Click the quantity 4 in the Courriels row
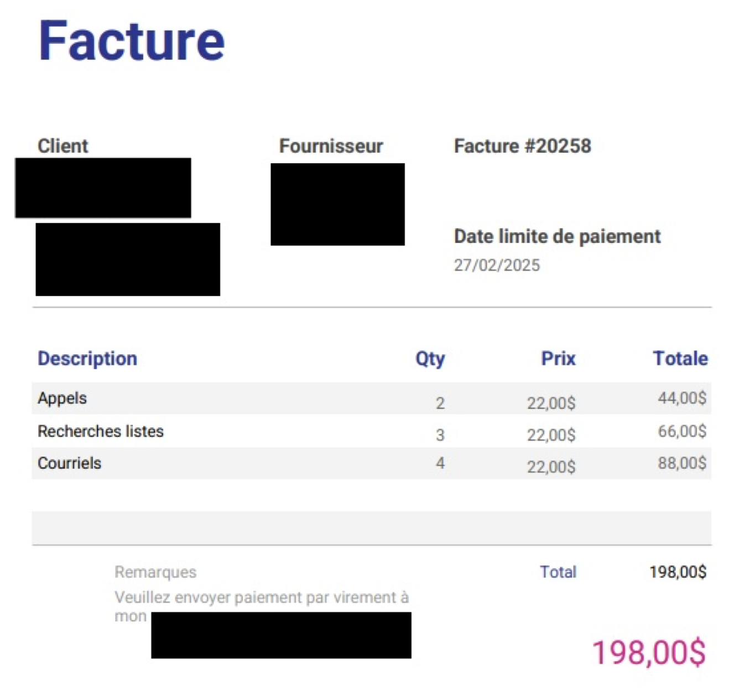739x700 pixels. (440, 463)
